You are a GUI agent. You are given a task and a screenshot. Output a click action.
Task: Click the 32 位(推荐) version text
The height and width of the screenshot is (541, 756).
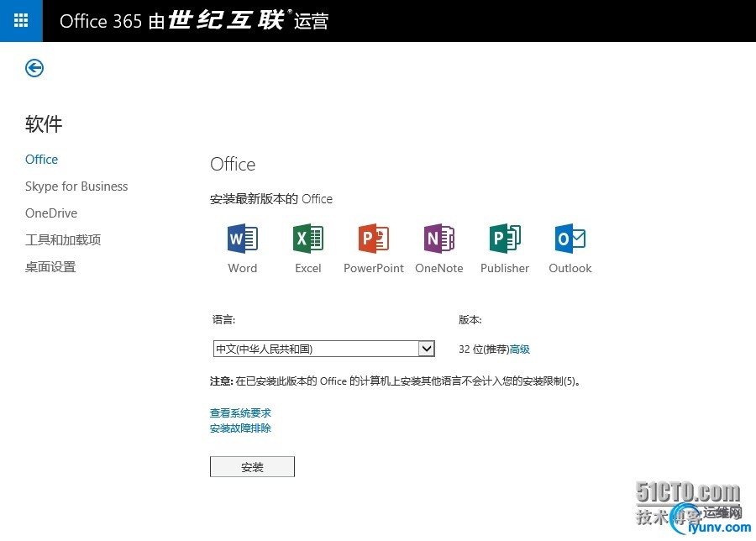click(484, 349)
